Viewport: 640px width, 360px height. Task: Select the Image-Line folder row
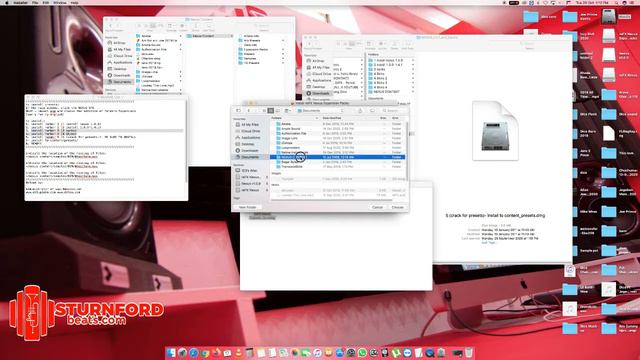tap(338, 138)
